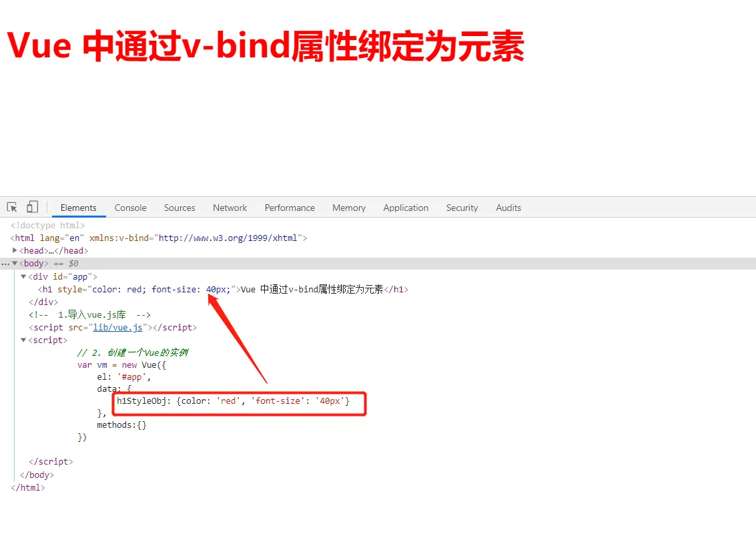
Task: Expand the head element node
Action: click(15, 250)
